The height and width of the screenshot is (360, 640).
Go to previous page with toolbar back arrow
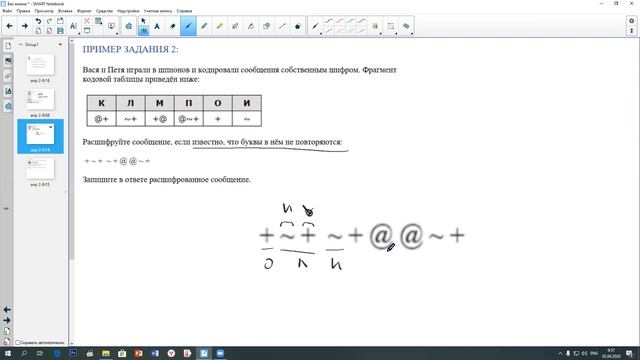[9, 26]
